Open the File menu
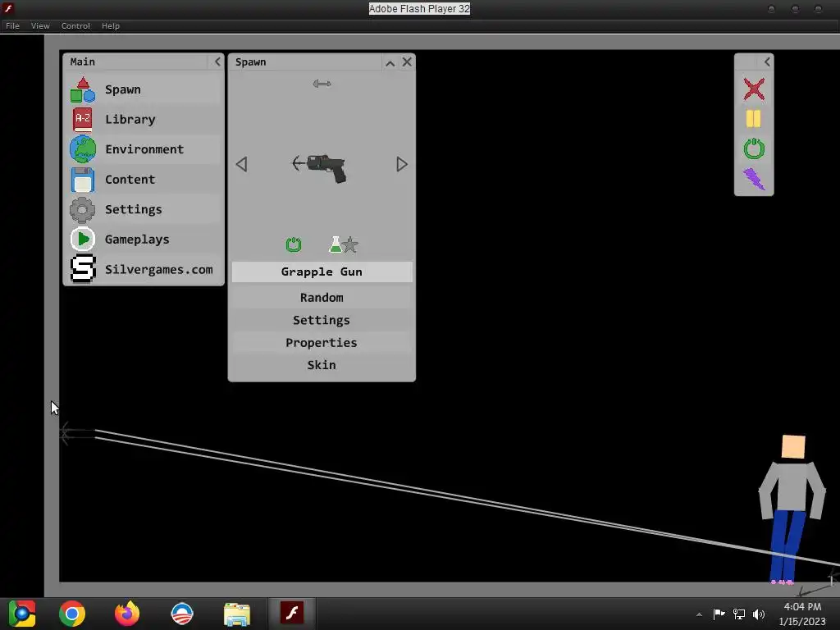 12,25
